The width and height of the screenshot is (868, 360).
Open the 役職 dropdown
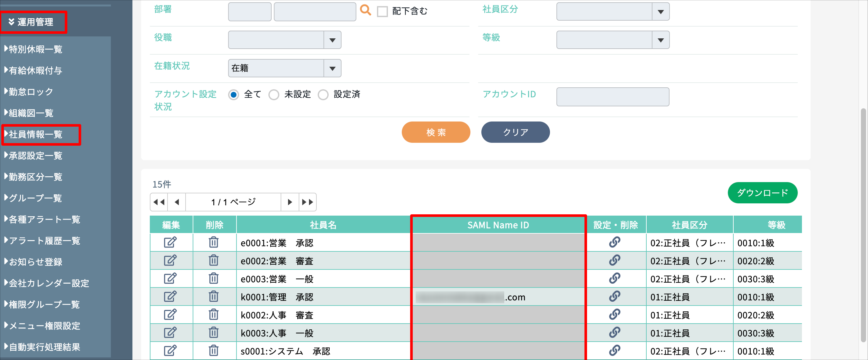tap(285, 40)
